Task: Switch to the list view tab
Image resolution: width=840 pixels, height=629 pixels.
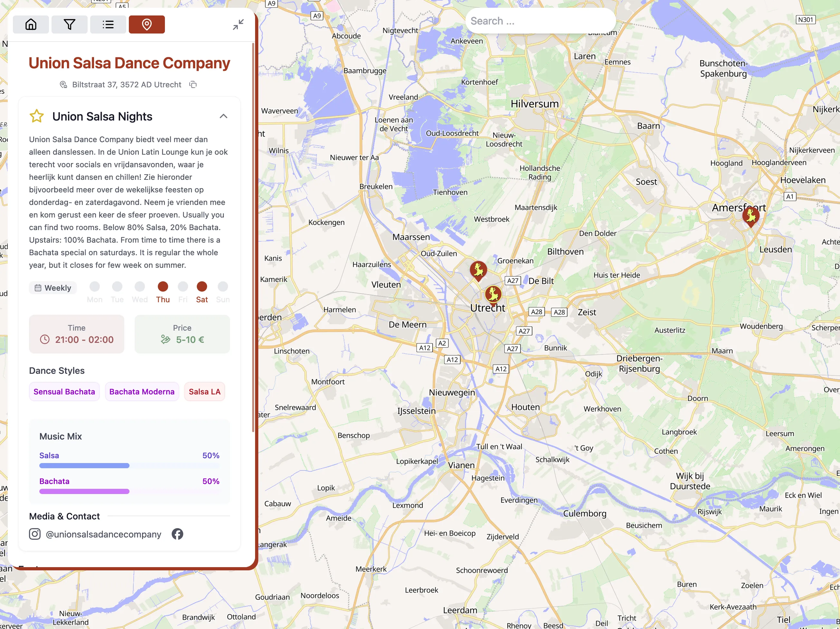Action: (x=108, y=25)
